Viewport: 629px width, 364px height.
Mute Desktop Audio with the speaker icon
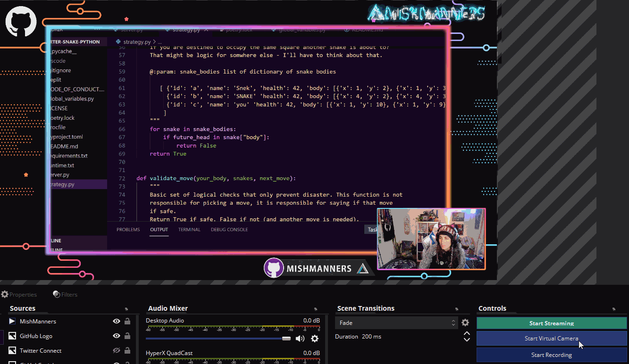[x=300, y=338]
